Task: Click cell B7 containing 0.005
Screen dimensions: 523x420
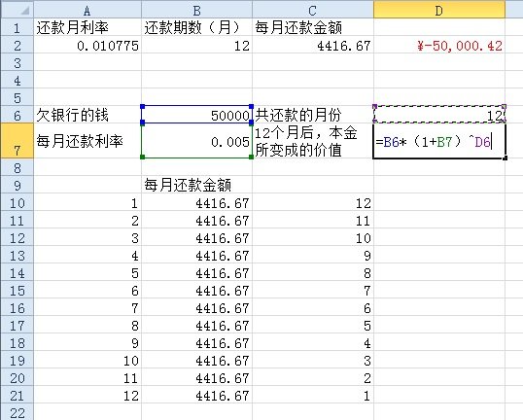Action: point(196,141)
